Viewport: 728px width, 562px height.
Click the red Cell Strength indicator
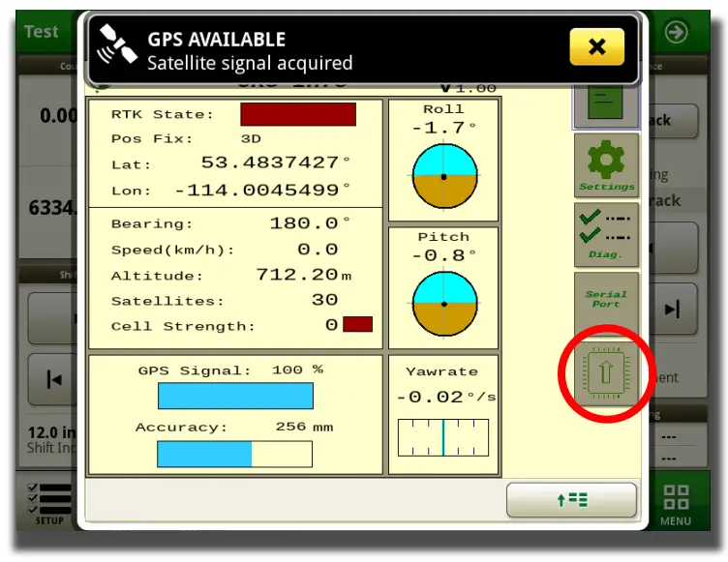pos(357,324)
